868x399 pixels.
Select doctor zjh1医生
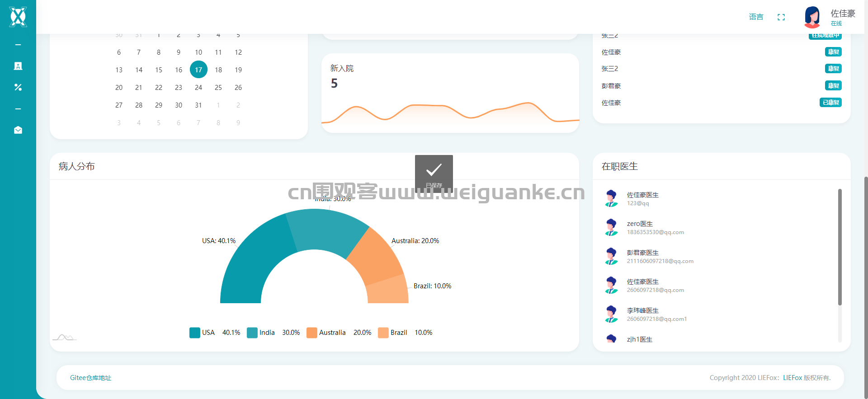coord(640,339)
